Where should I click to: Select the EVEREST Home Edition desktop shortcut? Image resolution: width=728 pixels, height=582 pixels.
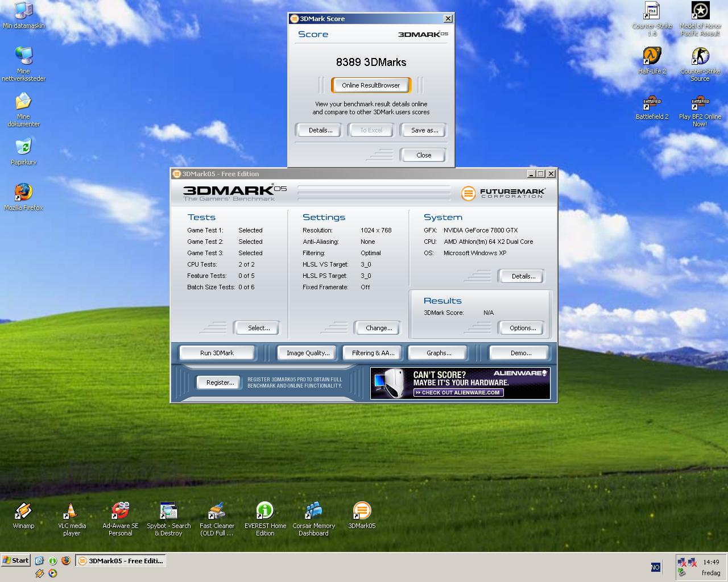click(265, 519)
